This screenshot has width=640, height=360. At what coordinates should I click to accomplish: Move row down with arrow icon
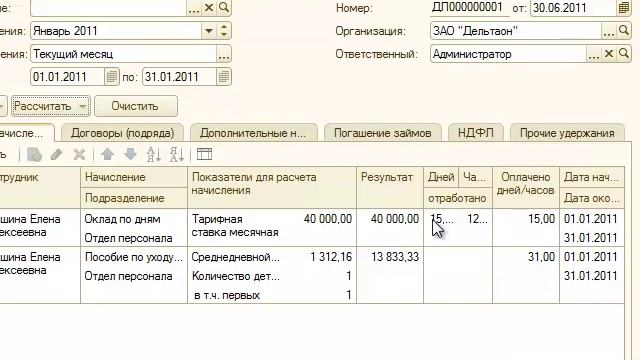point(130,154)
